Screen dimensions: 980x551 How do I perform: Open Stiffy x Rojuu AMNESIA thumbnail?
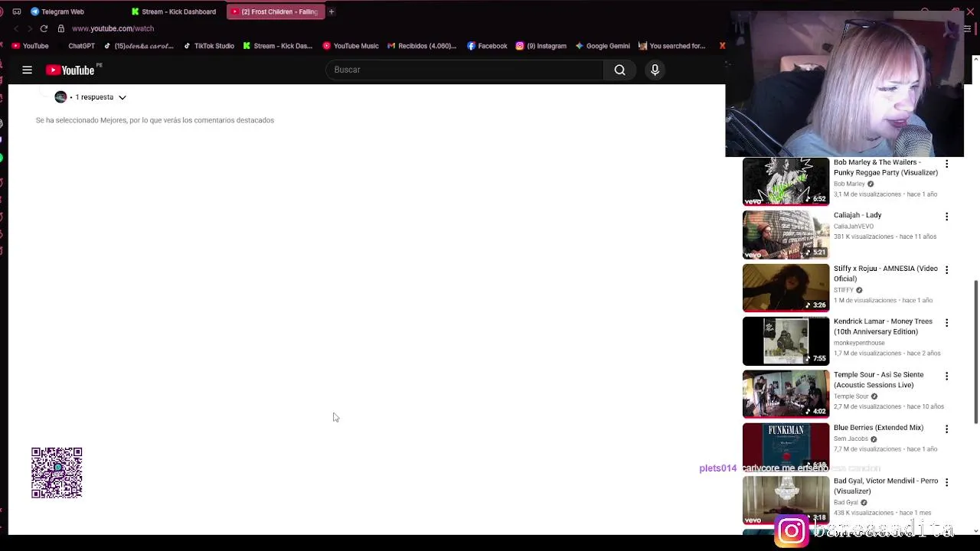786,288
